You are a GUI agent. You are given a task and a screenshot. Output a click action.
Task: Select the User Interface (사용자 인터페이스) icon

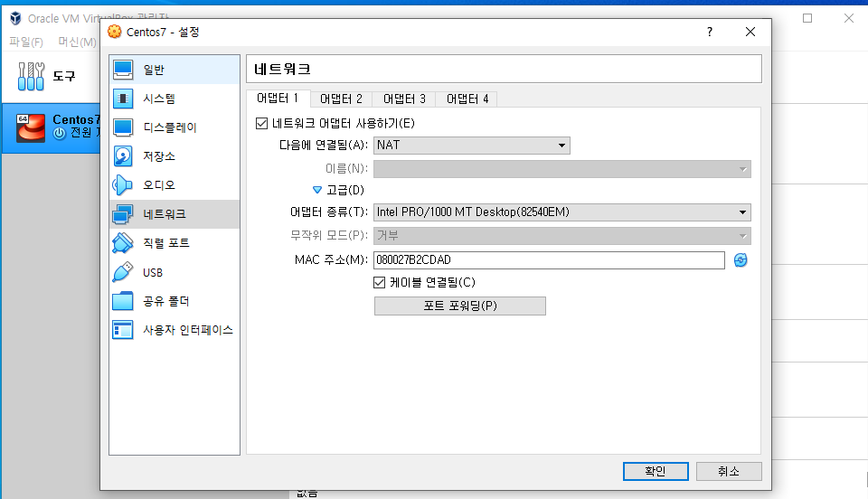click(x=123, y=330)
